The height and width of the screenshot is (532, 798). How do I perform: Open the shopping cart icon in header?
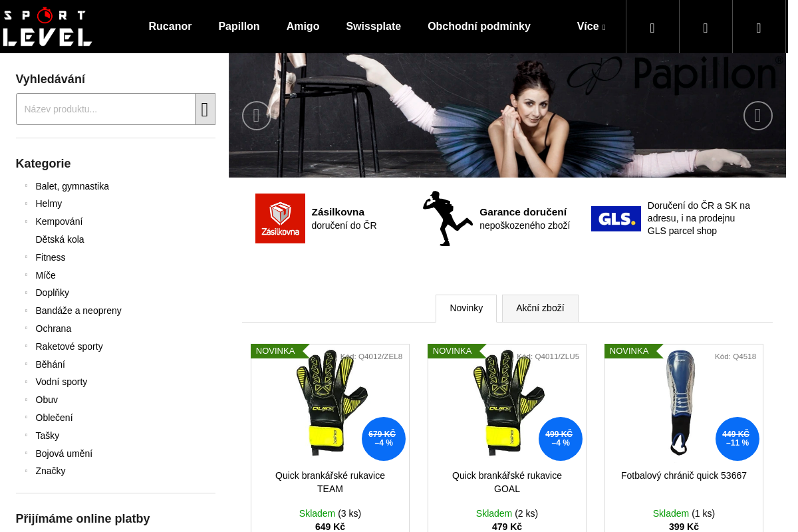pyautogui.click(x=758, y=27)
